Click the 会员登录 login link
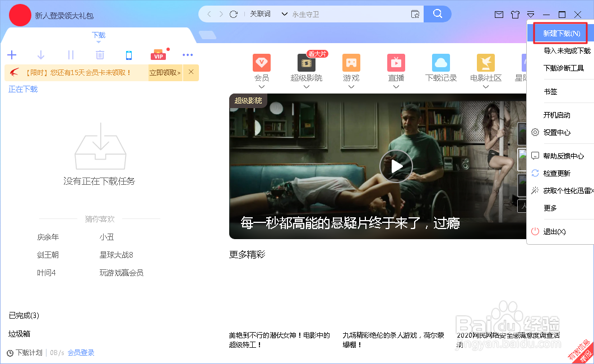Viewport: 594px width, 364px height. pos(80,353)
